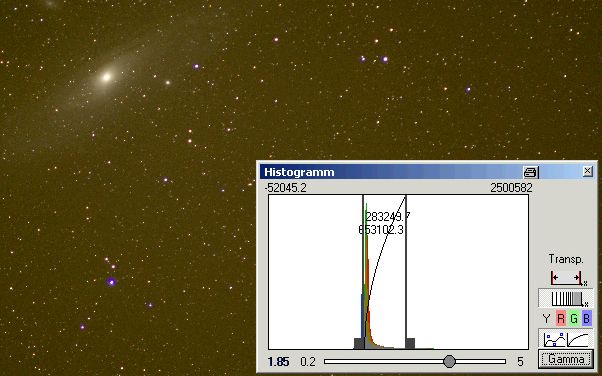602x376 pixels.
Task: Toggle the blue B channel
Action: coord(586,318)
